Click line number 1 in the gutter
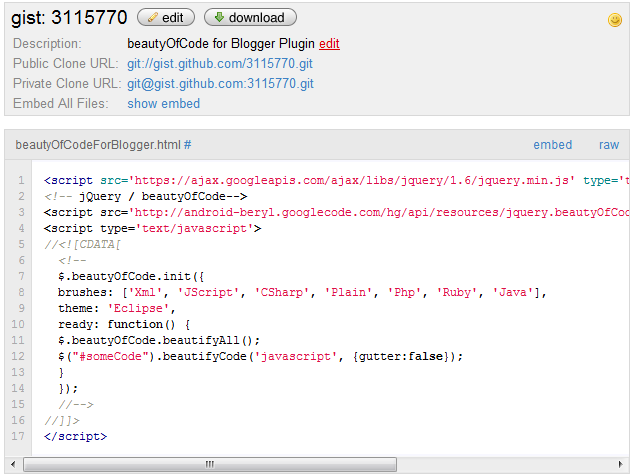Image resolution: width=643 pixels, height=475 pixels. click(21, 180)
